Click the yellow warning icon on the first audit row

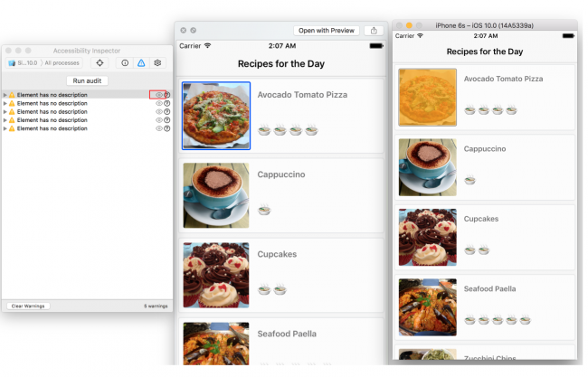coord(12,95)
